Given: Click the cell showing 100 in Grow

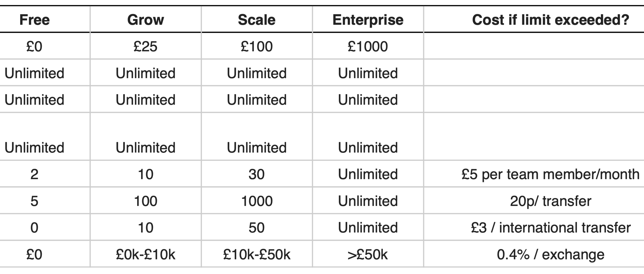Looking at the screenshot, I should pyautogui.click(x=145, y=201).
